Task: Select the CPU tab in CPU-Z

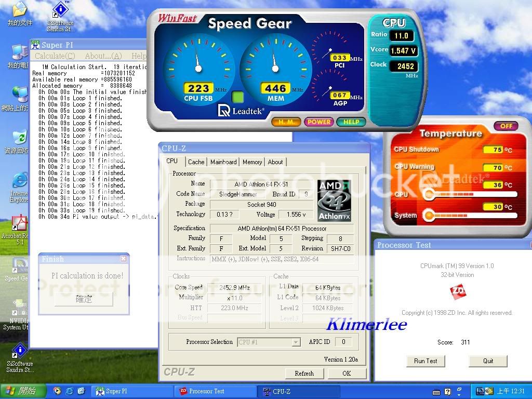Action: pyautogui.click(x=172, y=161)
